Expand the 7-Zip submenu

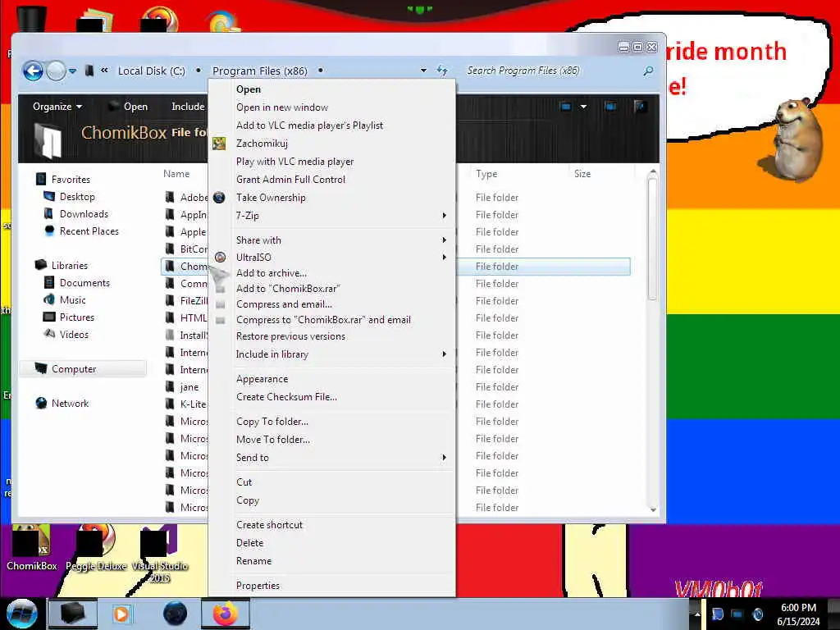[x=332, y=216]
